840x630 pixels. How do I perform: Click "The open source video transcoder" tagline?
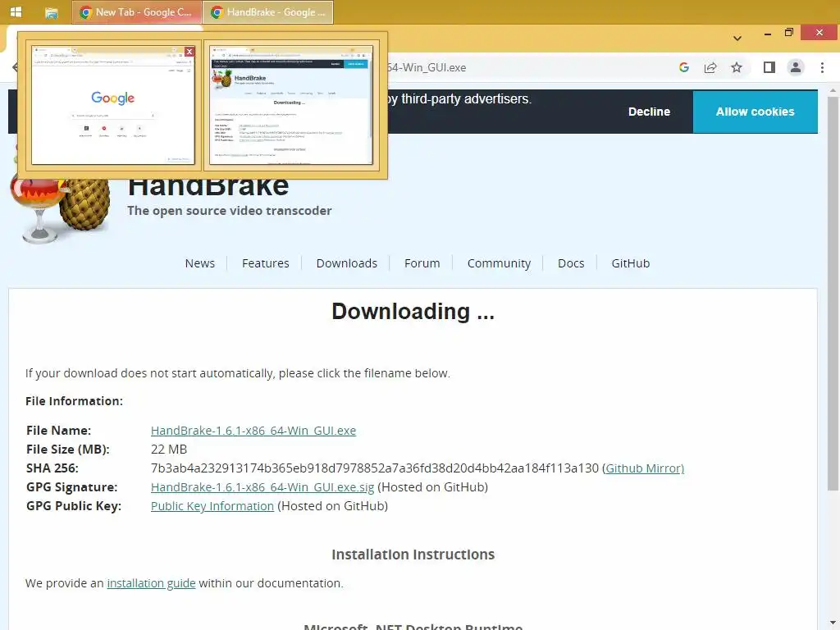point(230,211)
